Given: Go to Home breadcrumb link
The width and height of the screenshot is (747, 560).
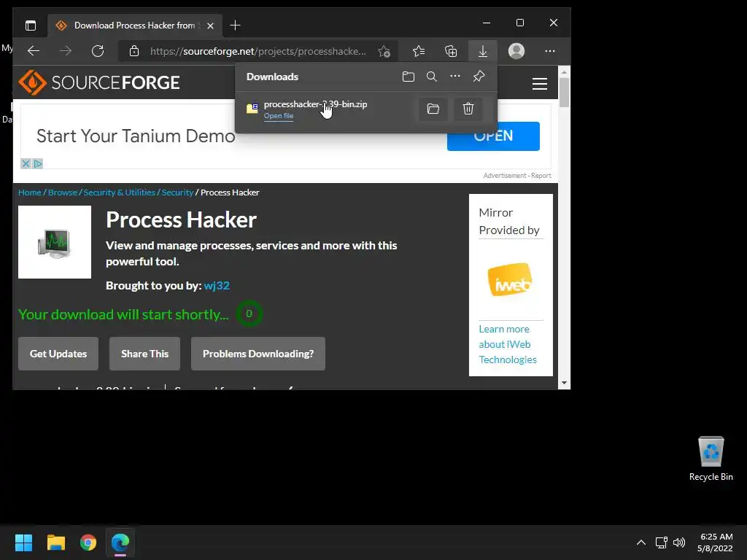Looking at the screenshot, I should 29,192.
